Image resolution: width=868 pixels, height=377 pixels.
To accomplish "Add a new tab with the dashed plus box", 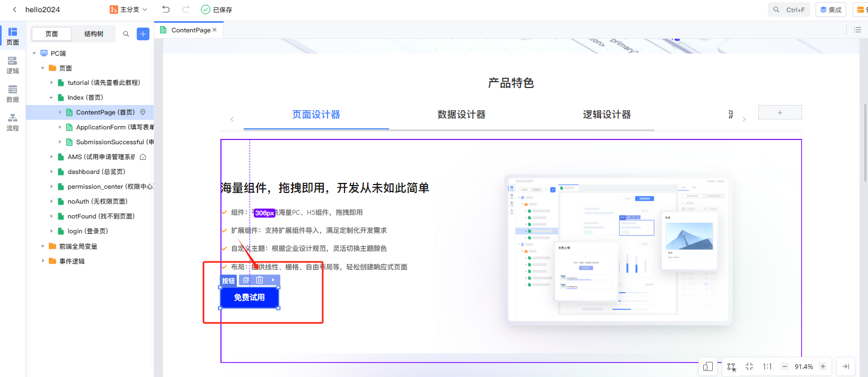I will pyautogui.click(x=780, y=112).
